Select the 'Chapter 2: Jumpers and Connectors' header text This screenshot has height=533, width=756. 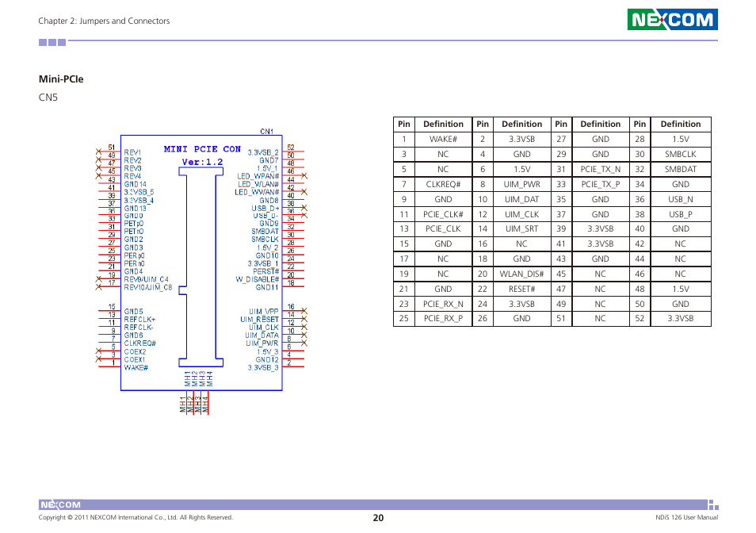click(104, 21)
